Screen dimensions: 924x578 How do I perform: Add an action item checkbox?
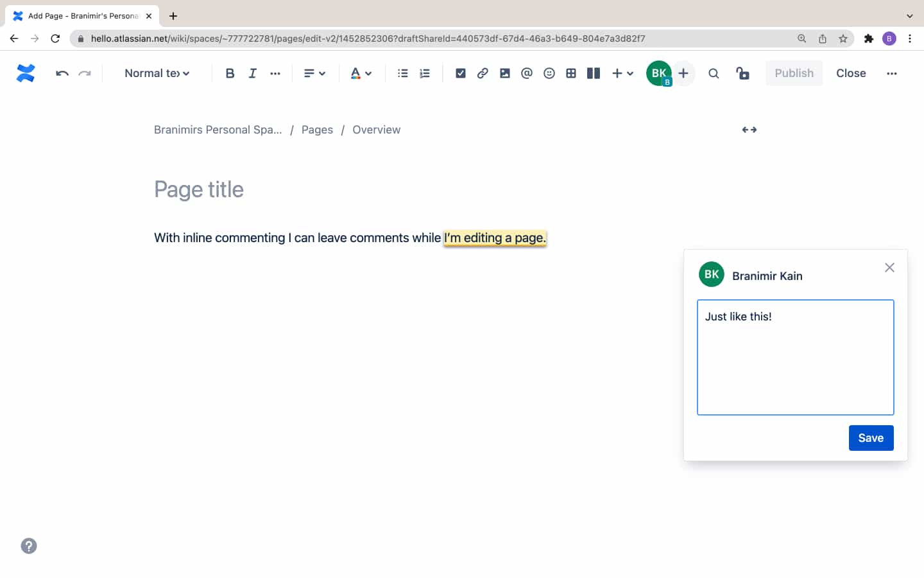[461, 73]
